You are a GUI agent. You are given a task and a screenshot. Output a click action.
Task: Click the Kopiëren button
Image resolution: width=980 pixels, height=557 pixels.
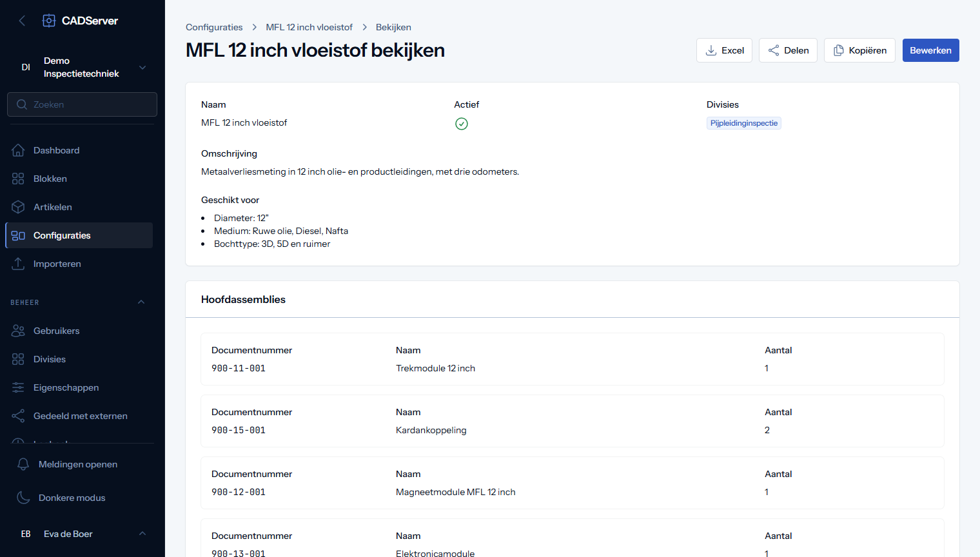(859, 50)
